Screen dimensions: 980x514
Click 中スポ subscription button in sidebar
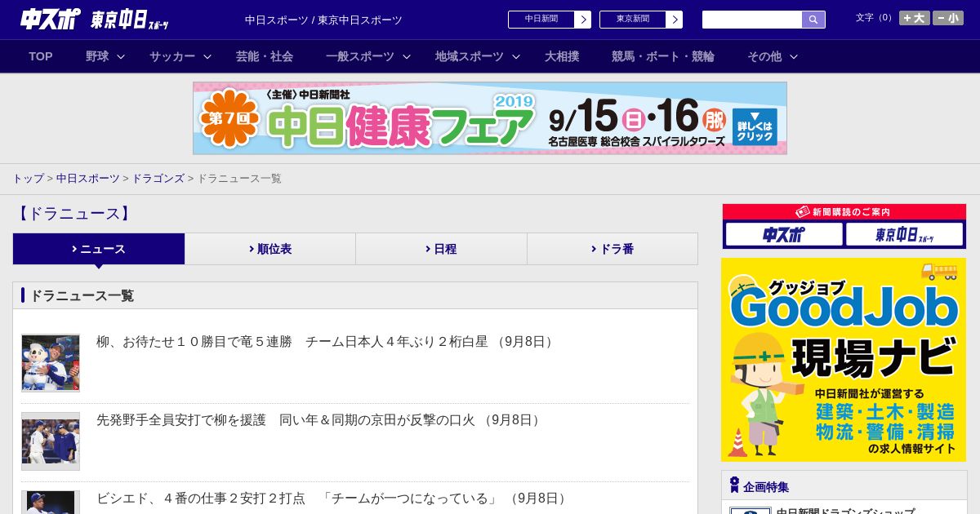pyautogui.click(x=784, y=235)
